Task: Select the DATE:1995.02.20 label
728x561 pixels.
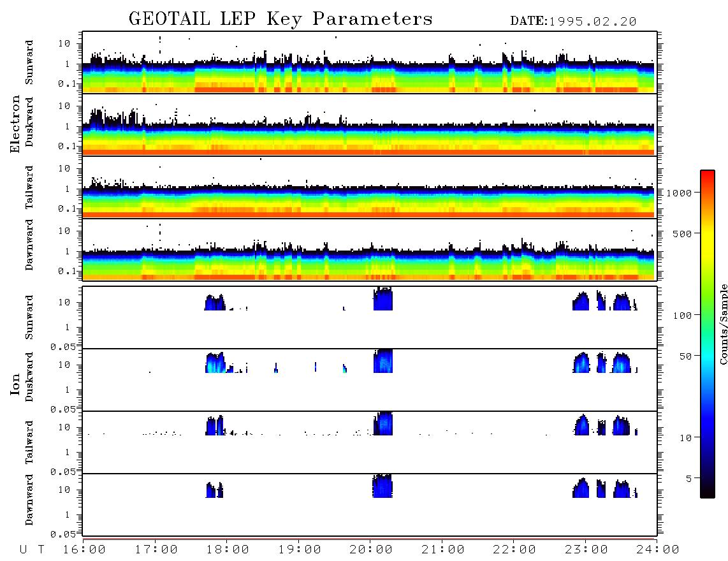Action: tap(573, 22)
